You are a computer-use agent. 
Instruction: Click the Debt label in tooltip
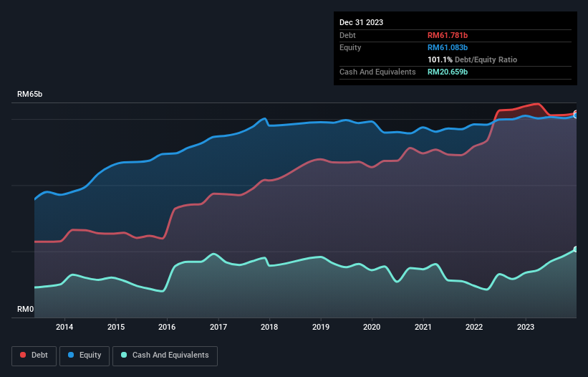(x=347, y=35)
